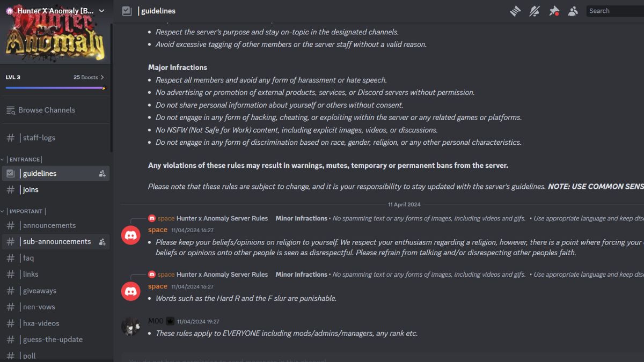The width and height of the screenshot is (644, 362).
Task: Click M00's username in the message
Action: (x=156, y=320)
